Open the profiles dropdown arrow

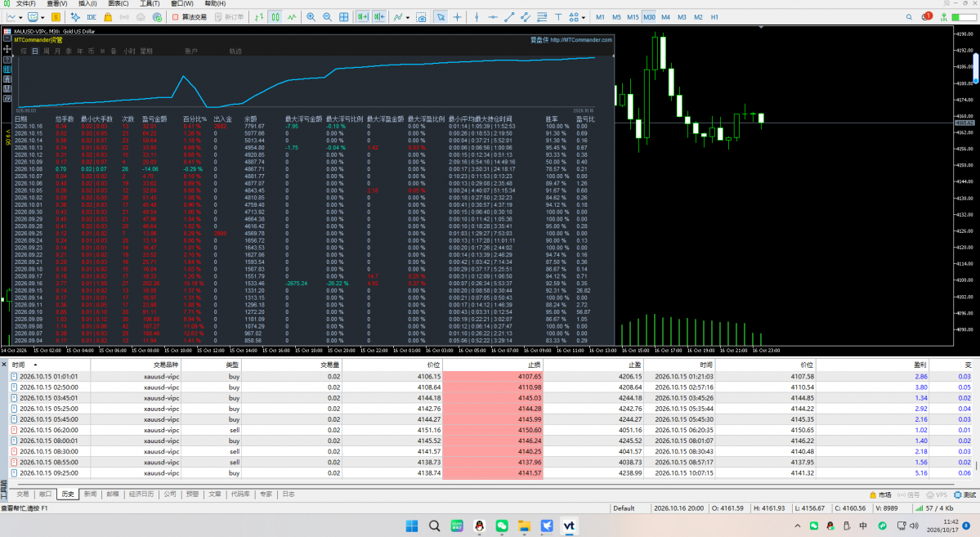[43, 17]
